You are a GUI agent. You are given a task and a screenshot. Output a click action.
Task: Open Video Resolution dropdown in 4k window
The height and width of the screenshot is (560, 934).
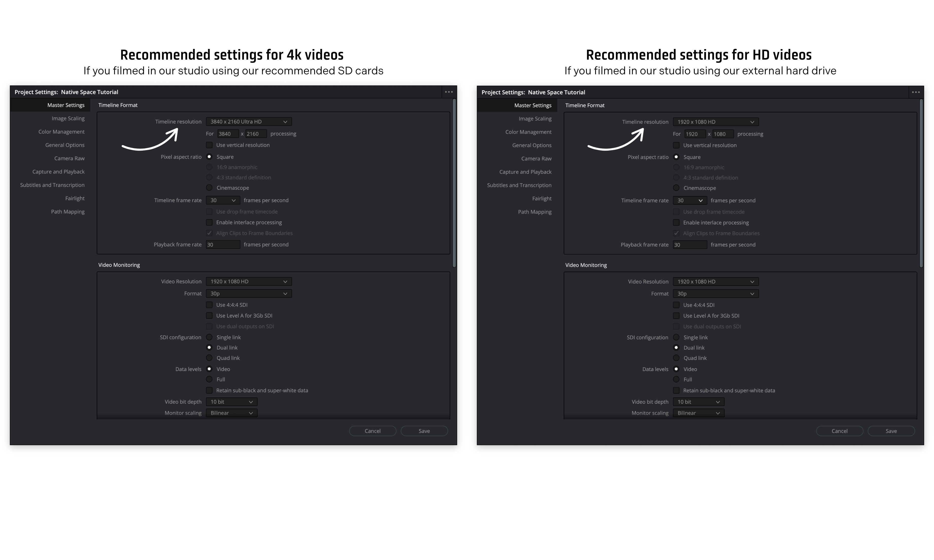click(x=249, y=282)
